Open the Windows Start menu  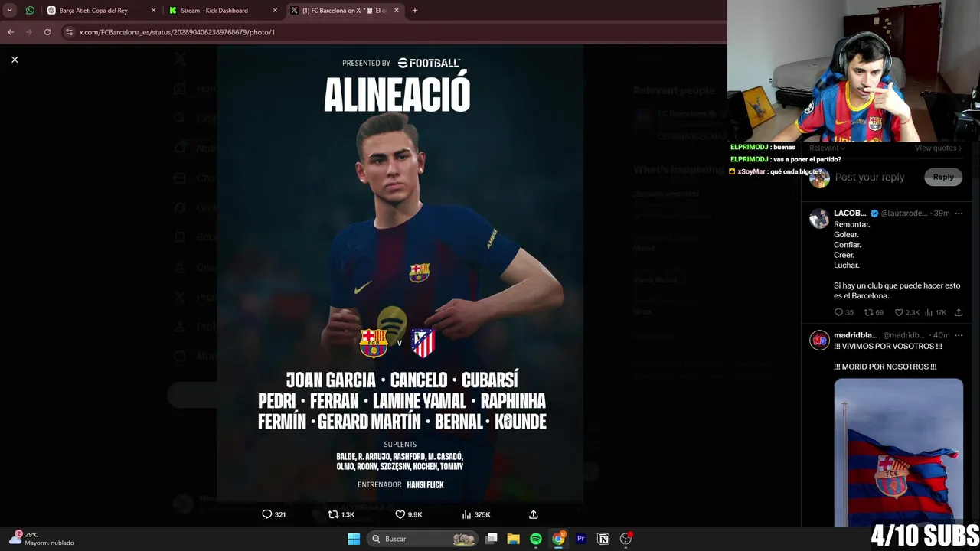point(354,539)
